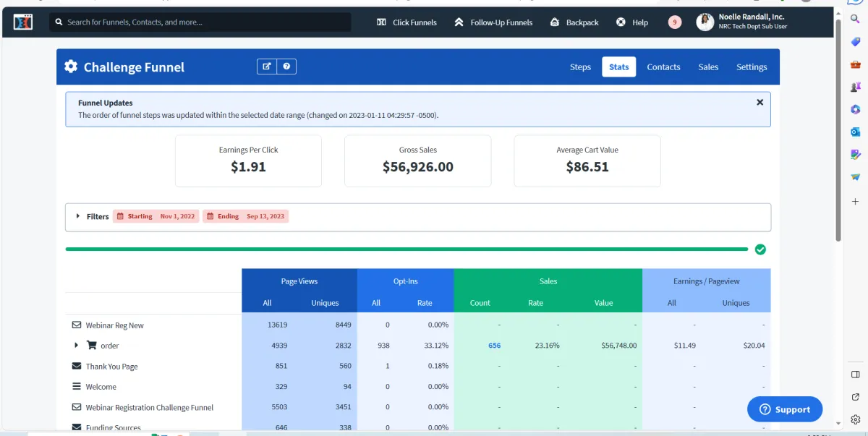Open the Settings tab
The image size is (868, 436).
point(752,67)
